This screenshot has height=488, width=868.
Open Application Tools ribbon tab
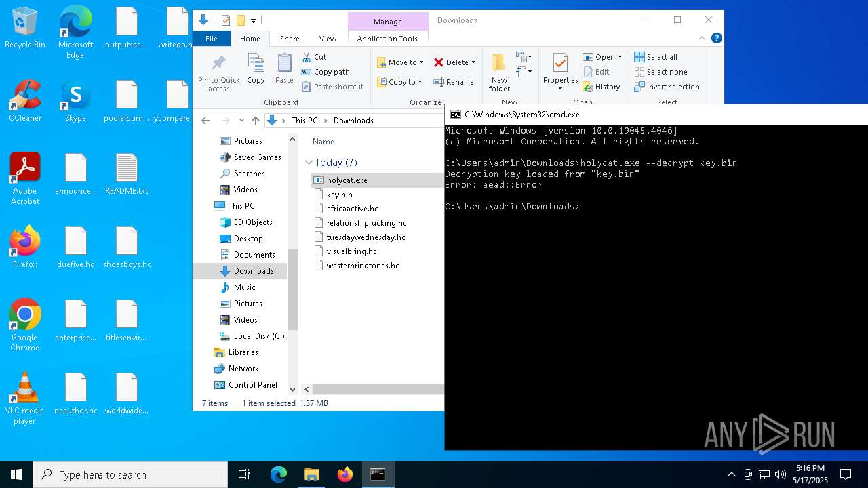pyautogui.click(x=387, y=39)
